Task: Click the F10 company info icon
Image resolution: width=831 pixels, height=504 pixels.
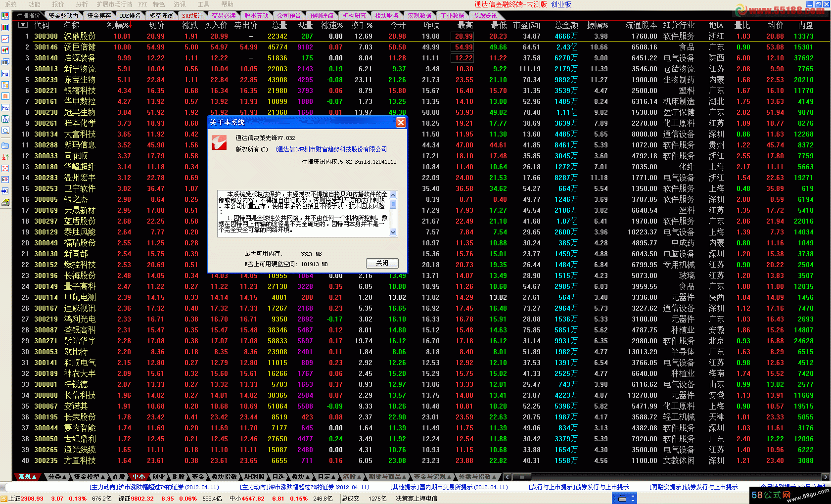Action: (5, 73)
